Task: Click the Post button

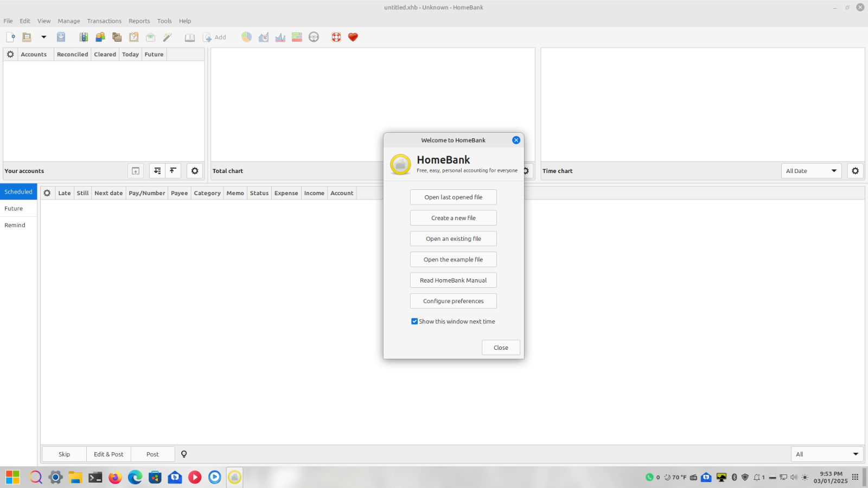Action: click(x=152, y=454)
